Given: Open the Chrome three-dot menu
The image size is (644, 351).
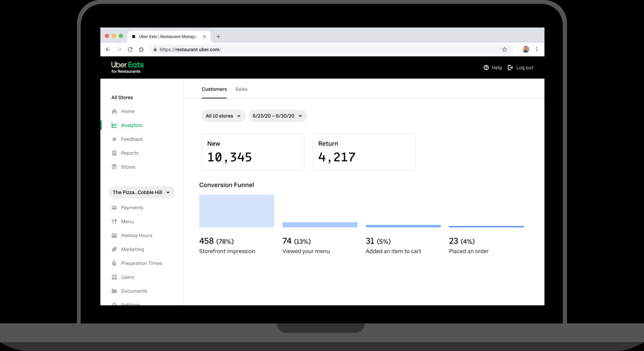Looking at the screenshot, I should click(537, 49).
